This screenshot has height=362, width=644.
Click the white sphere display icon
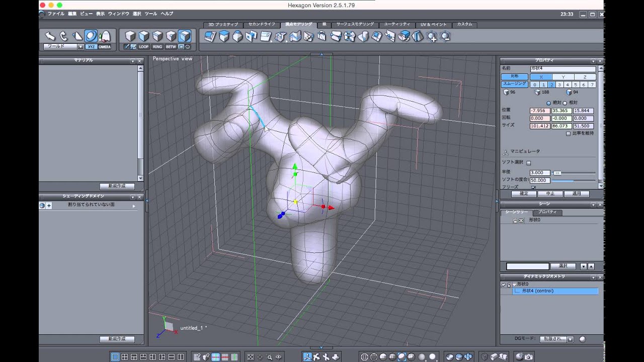click(x=432, y=356)
